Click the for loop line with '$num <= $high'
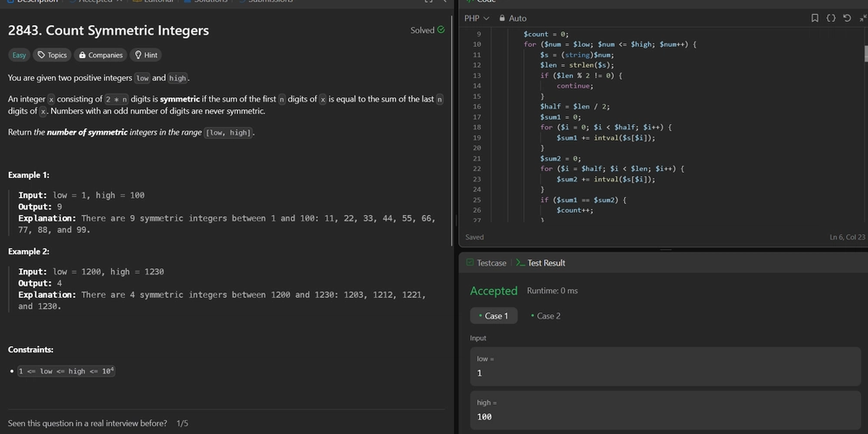This screenshot has width=868, height=434. coord(609,44)
